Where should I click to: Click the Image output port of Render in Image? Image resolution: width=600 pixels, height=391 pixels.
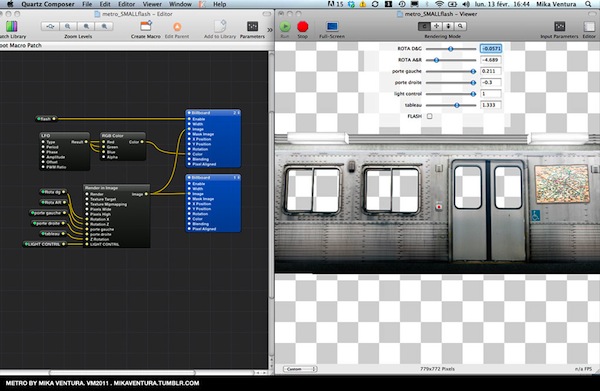[x=146, y=194]
